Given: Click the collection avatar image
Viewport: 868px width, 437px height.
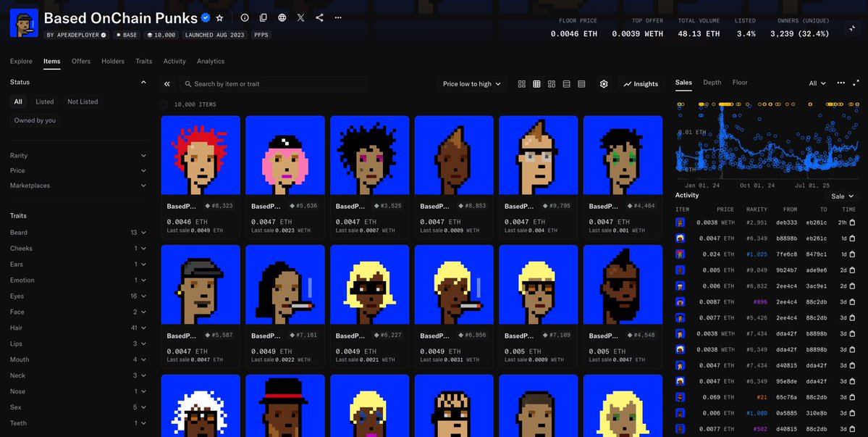Looking at the screenshot, I should click(24, 22).
